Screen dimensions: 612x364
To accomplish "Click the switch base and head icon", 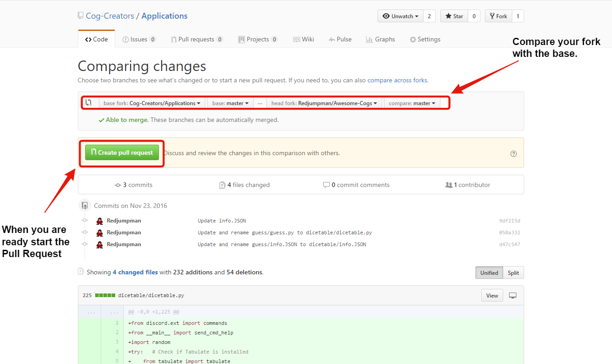I will (x=88, y=103).
